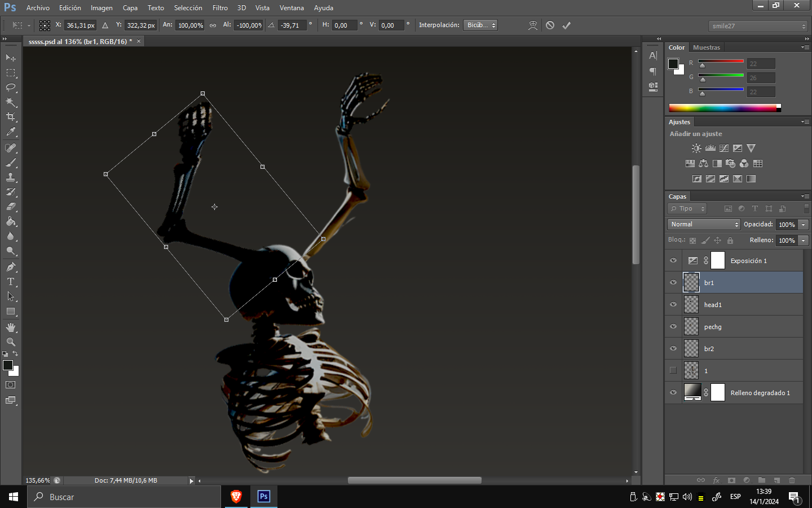Toggle relative positioning triangle for reference point
This screenshot has width=812, height=508.
click(x=105, y=25)
